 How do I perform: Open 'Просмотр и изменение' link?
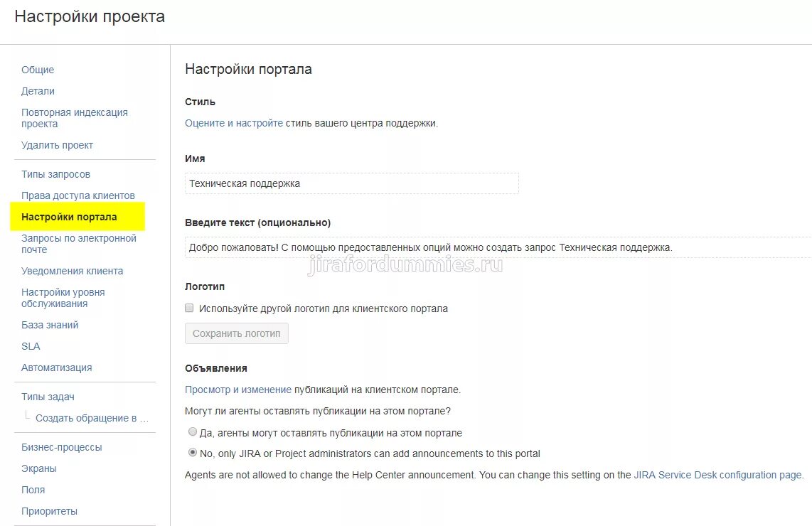click(x=238, y=390)
